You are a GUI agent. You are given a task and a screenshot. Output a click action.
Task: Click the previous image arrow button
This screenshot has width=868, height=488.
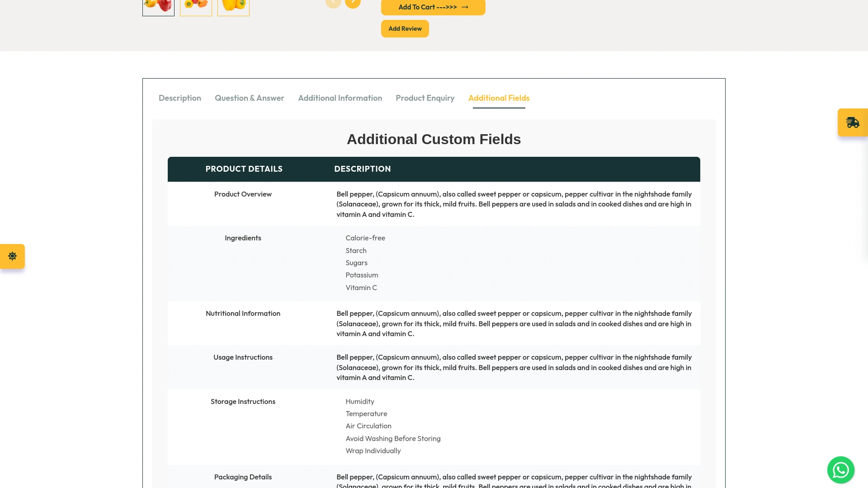click(x=333, y=3)
